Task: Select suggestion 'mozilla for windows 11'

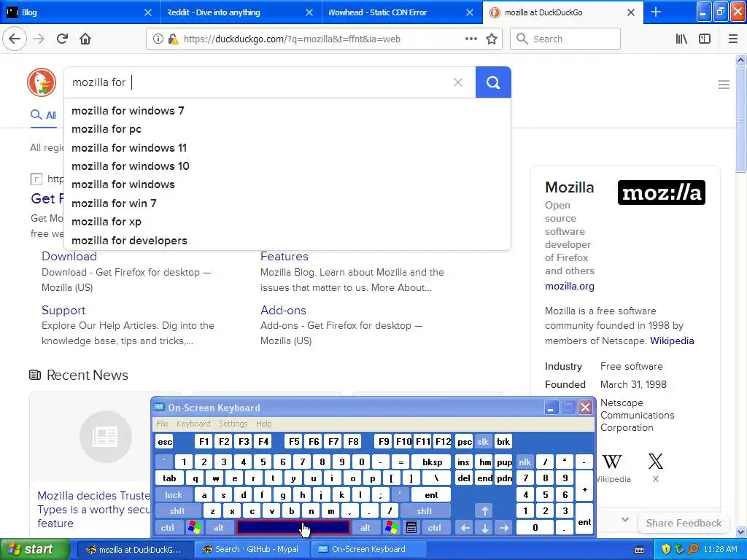Action: (x=287, y=147)
